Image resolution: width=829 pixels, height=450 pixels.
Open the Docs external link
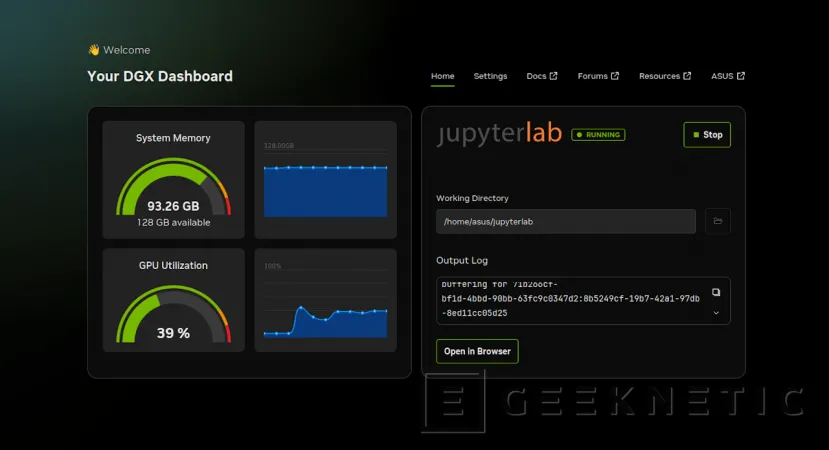pyautogui.click(x=542, y=76)
